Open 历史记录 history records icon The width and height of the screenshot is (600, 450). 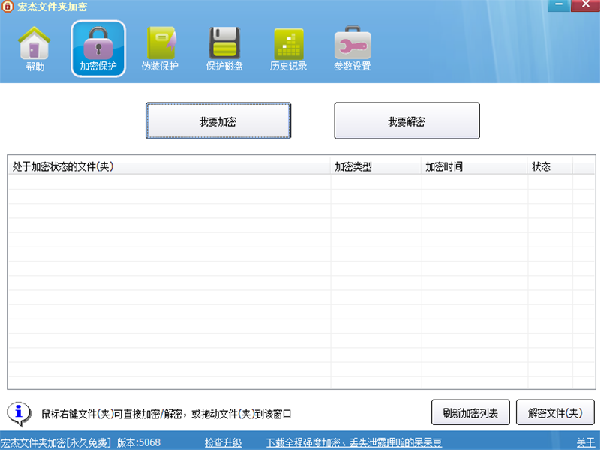288,47
